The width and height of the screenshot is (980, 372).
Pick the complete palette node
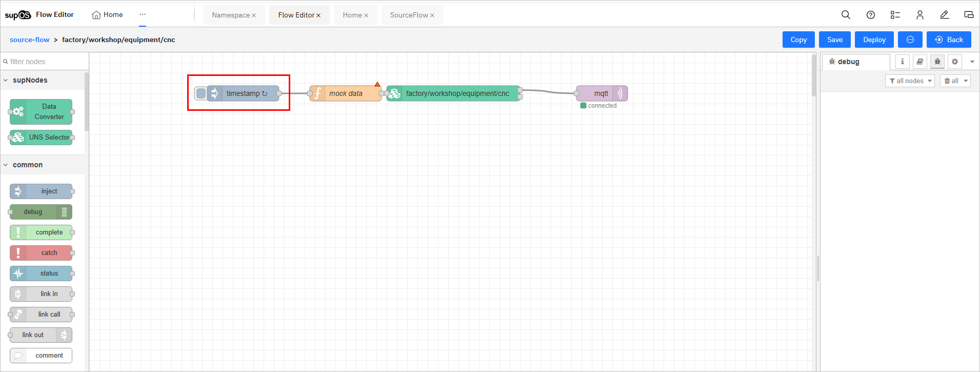[41, 232]
